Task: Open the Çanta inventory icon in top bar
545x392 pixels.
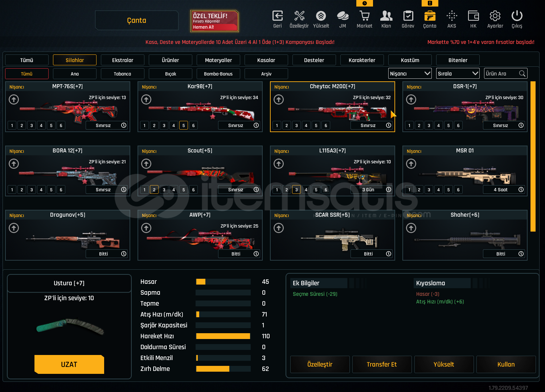Action: click(430, 16)
